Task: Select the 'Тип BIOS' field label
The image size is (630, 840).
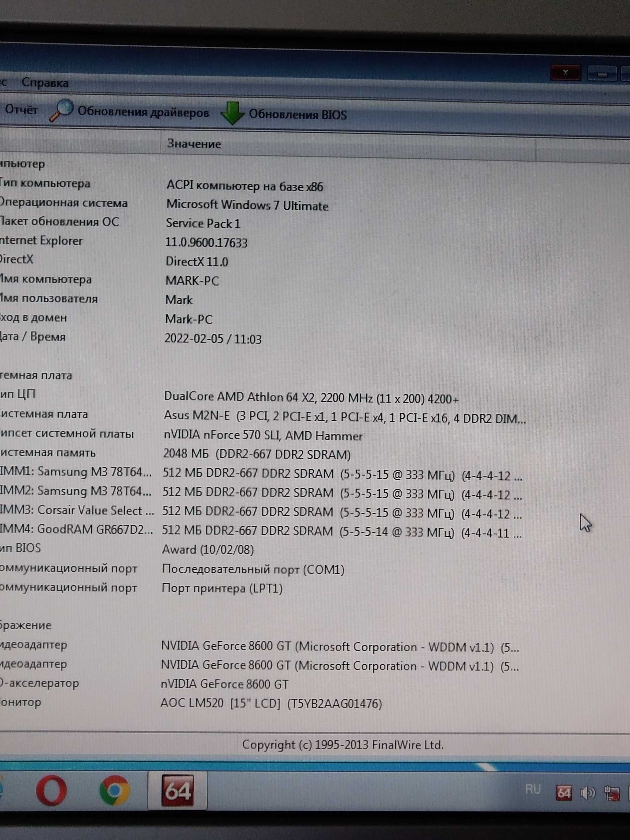Action: (20, 548)
